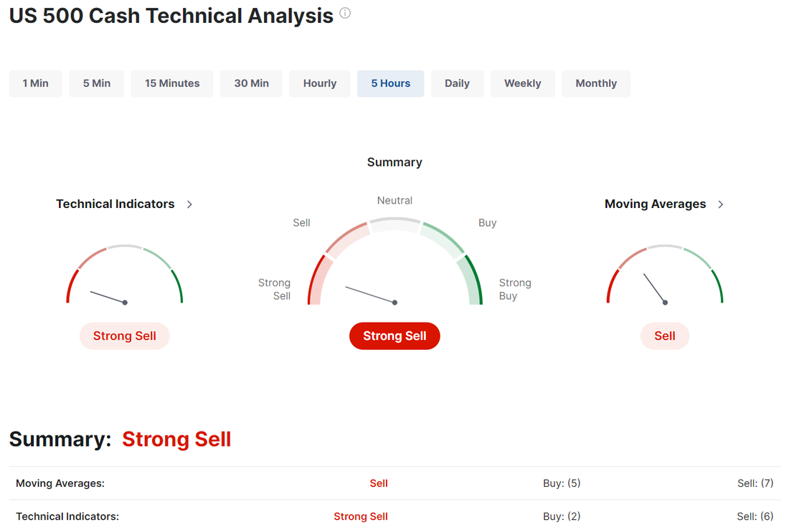
Task: Select the 1 Min timeframe tab
Action: click(36, 83)
